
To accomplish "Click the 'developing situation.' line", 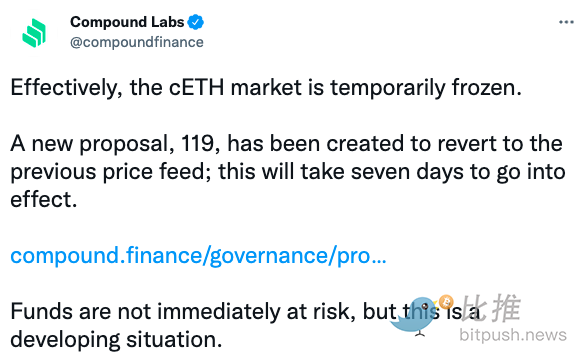I will (116, 340).
